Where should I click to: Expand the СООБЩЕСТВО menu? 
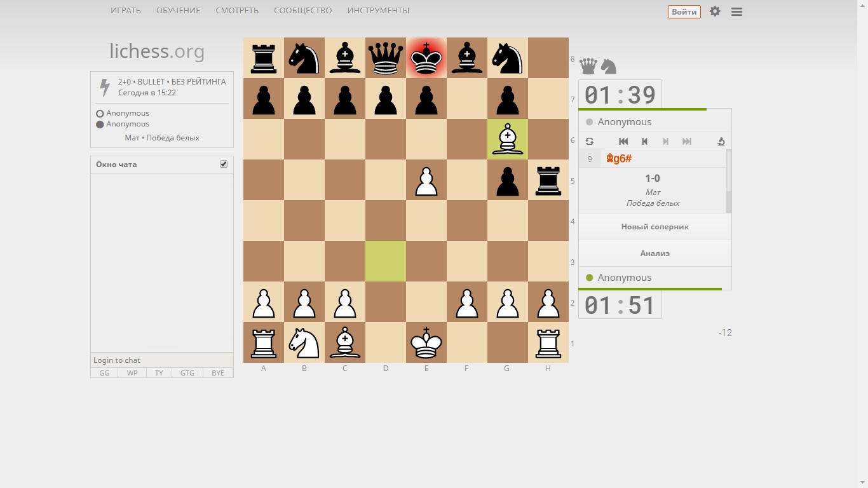(x=302, y=11)
